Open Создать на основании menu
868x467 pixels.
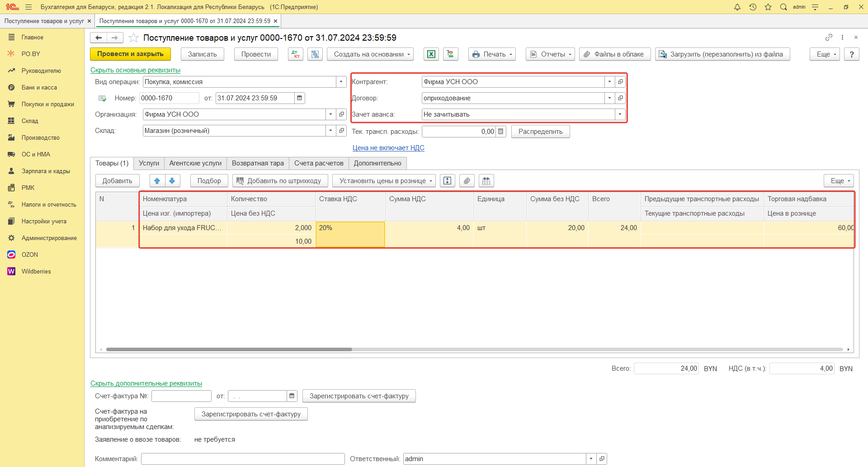[370, 54]
